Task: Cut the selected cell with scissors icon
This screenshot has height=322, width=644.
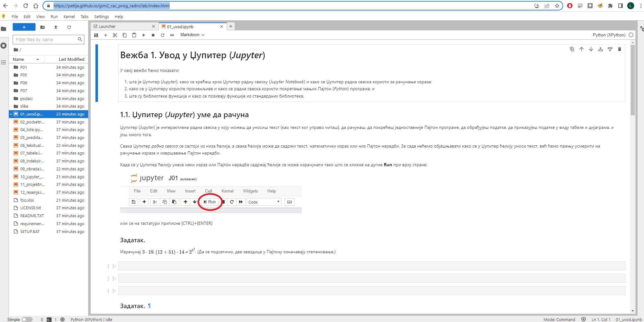Action: coord(115,35)
